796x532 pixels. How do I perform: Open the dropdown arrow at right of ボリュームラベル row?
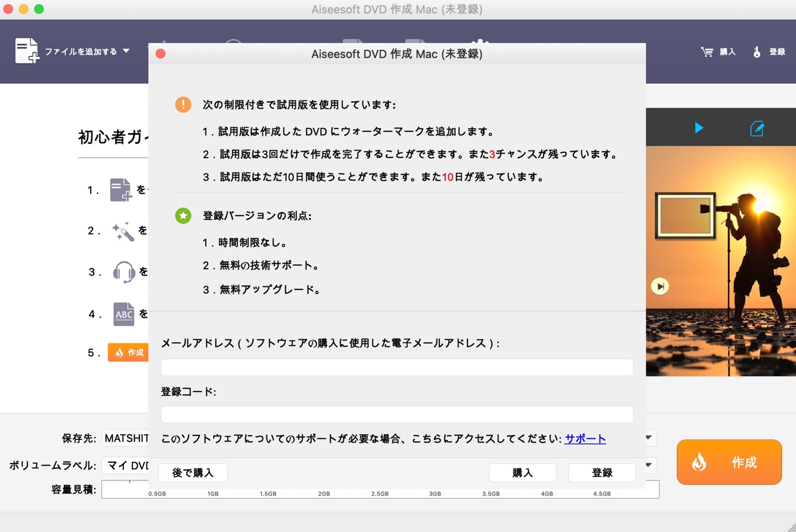pyautogui.click(x=649, y=465)
